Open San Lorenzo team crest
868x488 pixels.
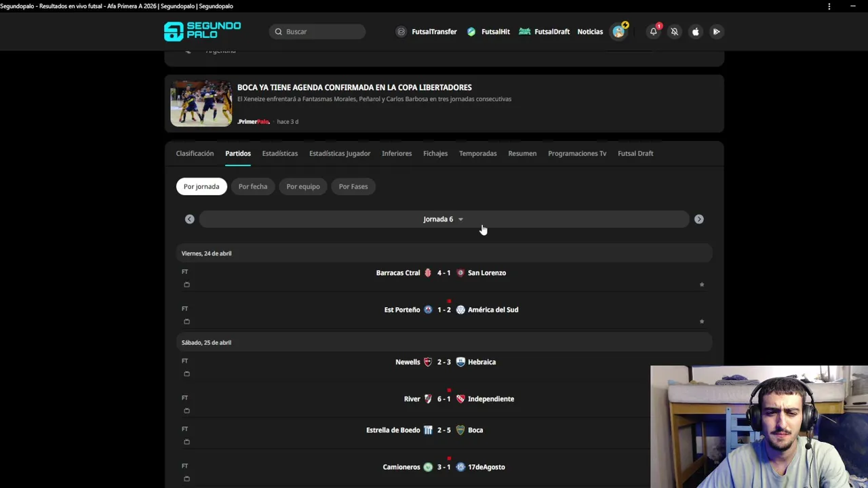pos(460,273)
